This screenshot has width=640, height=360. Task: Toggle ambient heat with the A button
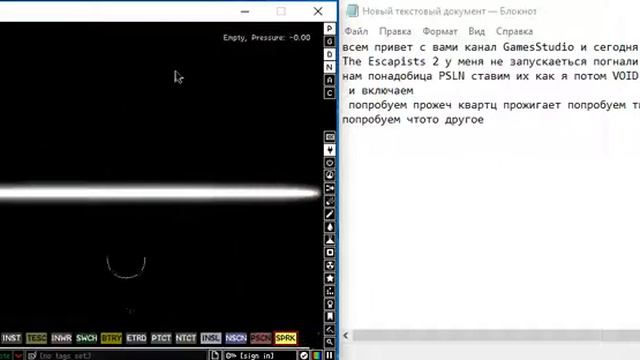(330, 80)
